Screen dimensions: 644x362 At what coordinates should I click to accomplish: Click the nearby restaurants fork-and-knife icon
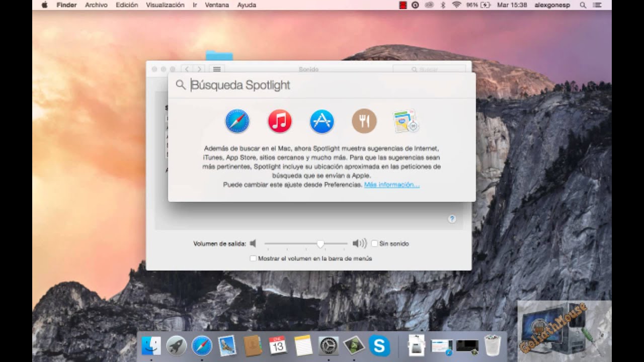click(x=364, y=121)
